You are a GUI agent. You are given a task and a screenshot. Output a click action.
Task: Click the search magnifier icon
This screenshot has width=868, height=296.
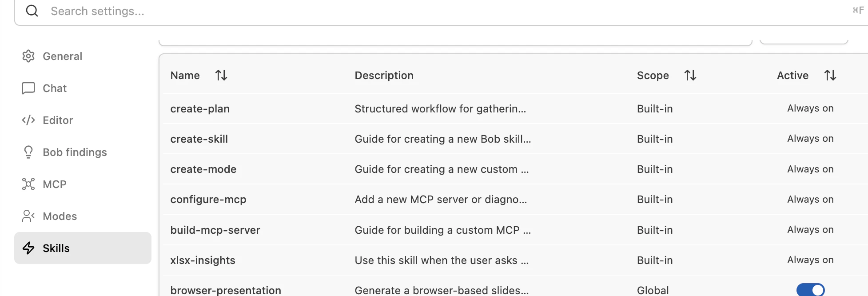(x=32, y=11)
